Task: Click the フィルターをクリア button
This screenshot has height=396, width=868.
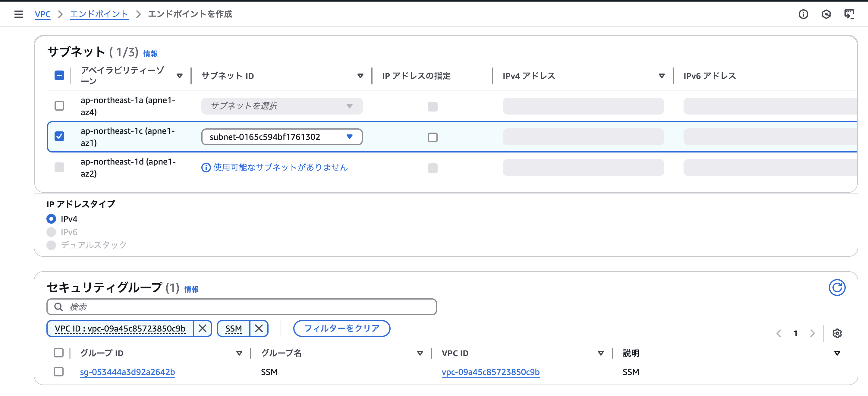Action: (341, 328)
